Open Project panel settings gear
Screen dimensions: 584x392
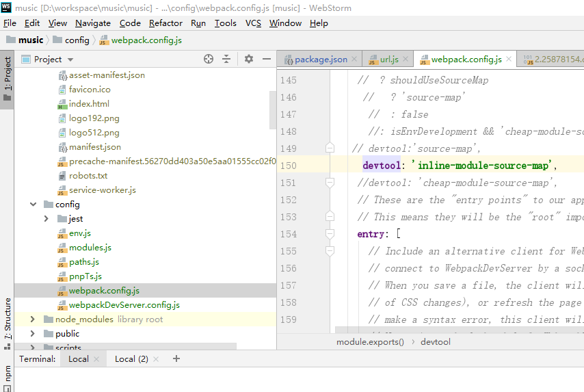tap(249, 59)
